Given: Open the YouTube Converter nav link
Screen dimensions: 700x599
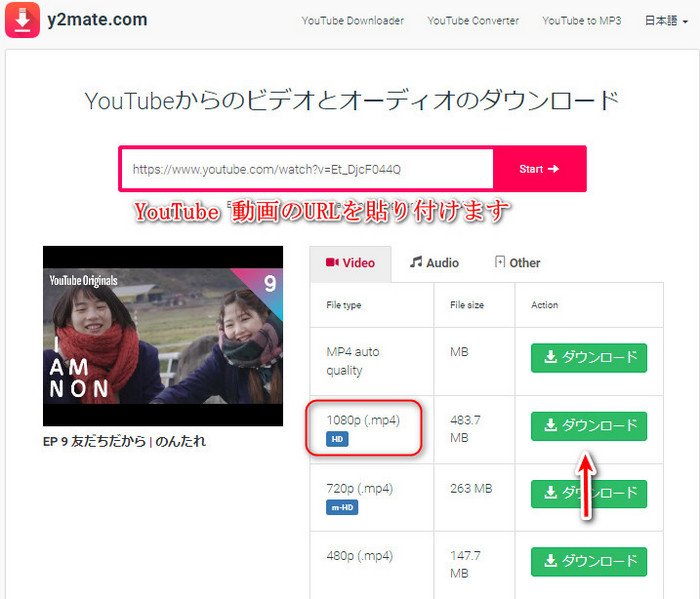Looking at the screenshot, I should 473,21.
